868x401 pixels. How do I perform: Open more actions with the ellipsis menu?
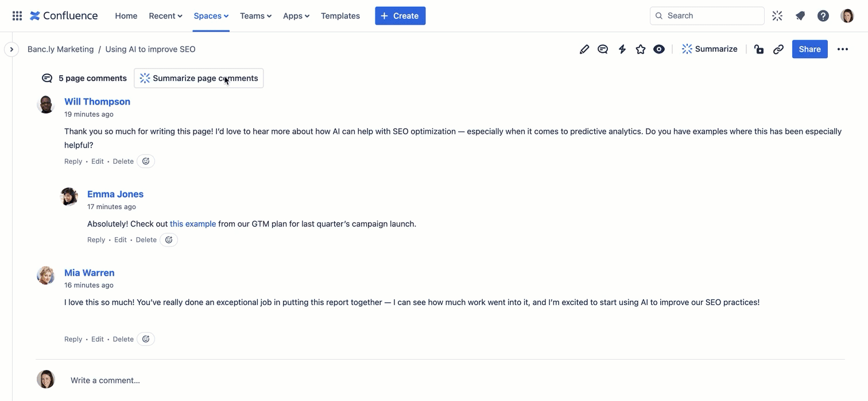[843, 49]
